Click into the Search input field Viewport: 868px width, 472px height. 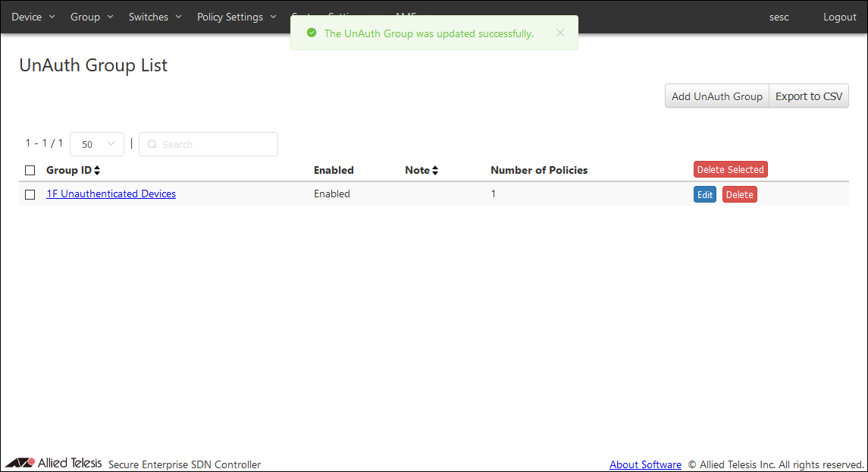click(x=216, y=144)
